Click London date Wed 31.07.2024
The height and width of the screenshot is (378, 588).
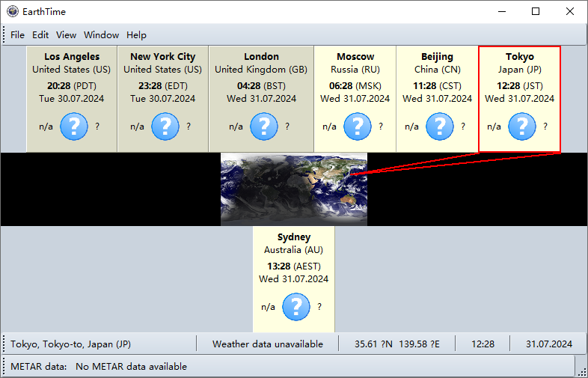[261, 99]
